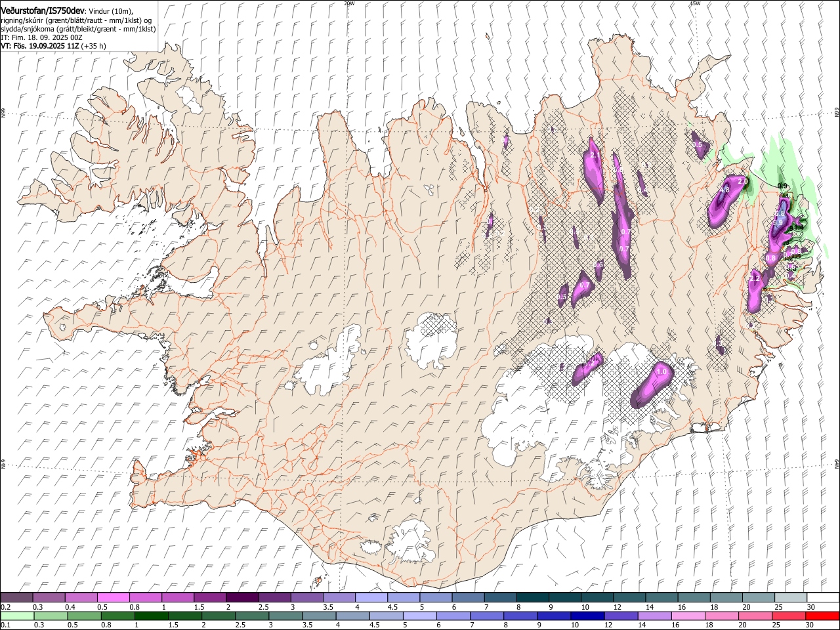Screen dimensions: 840x630
Task: Pick the lower legend swatch labelled 4
Action: pyautogui.click(x=352, y=616)
